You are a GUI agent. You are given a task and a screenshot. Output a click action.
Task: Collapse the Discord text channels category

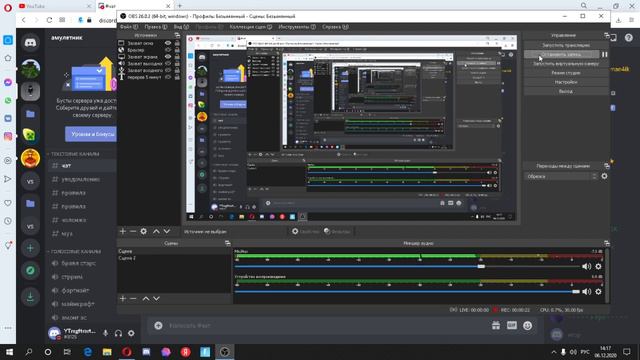pos(74,154)
